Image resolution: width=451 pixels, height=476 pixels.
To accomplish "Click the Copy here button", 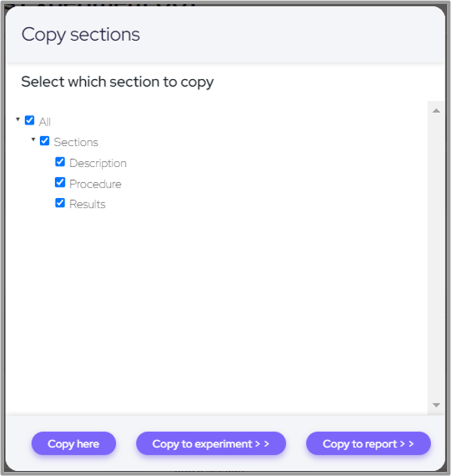I will click(x=73, y=444).
